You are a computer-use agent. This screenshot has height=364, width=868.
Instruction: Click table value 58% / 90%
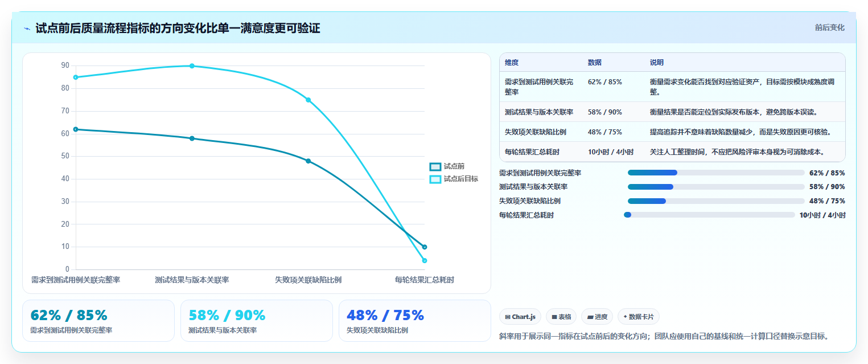[x=605, y=112]
